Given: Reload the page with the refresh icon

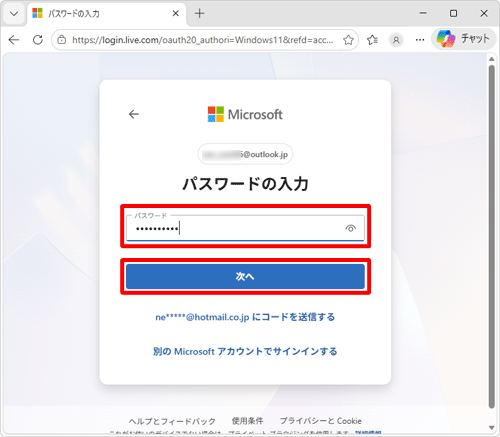Looking at the screenshot, I should (38, 40).
